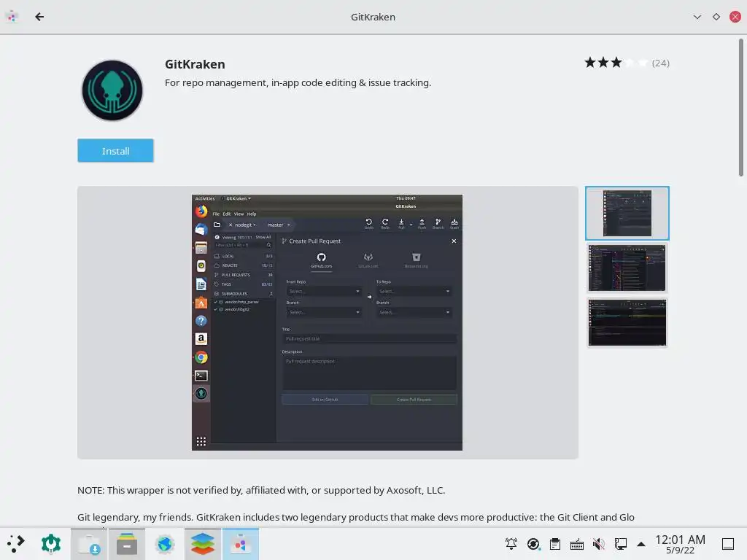747x560 pixels.
Task: Open the network connections tray icon
Action: [620, 544]
